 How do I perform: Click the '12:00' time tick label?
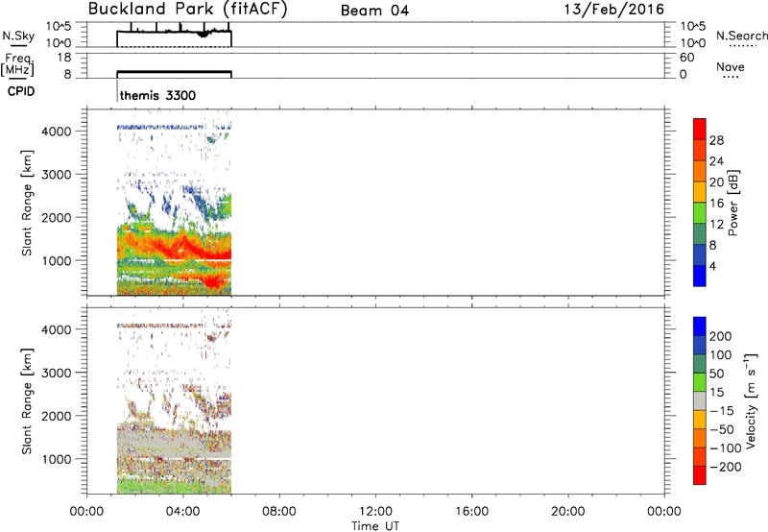click(x=375, y=512)
